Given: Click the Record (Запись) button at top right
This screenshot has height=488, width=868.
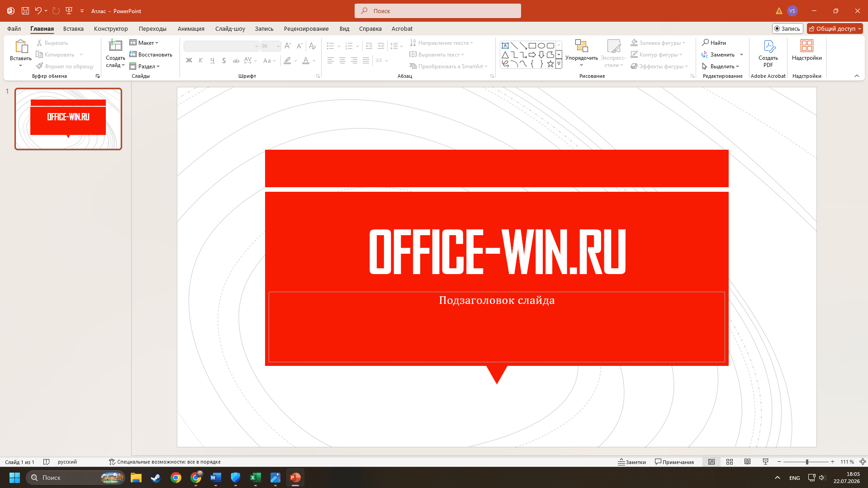Looking at the screenshot, I should coord(787,28).
